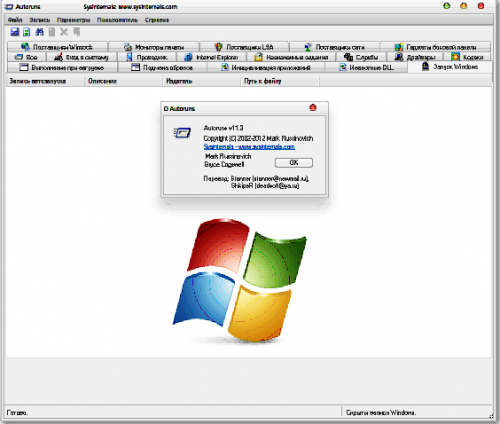Click the grayed Properties document icon
500x424 pixels.
point(52,32)
